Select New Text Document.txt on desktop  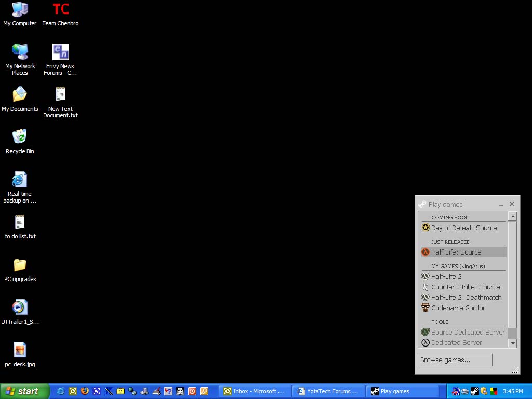coord(60,102)
